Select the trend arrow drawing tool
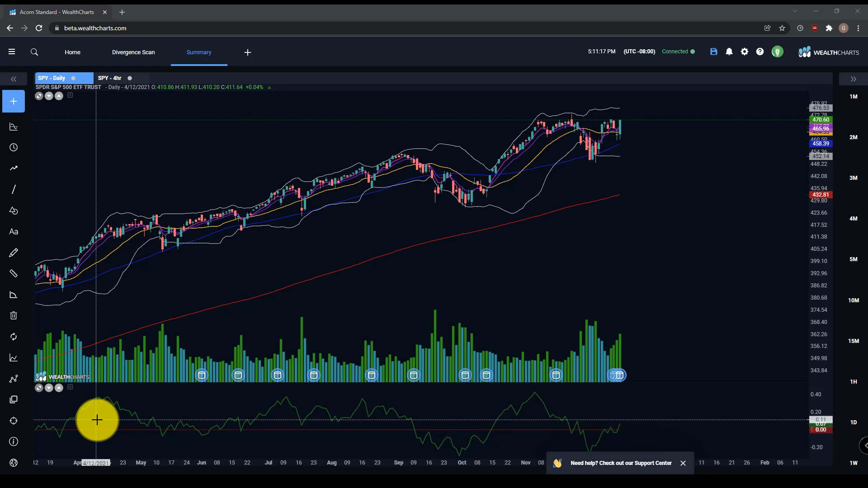The width and height of the screenshot is (868, 488). 14,168
